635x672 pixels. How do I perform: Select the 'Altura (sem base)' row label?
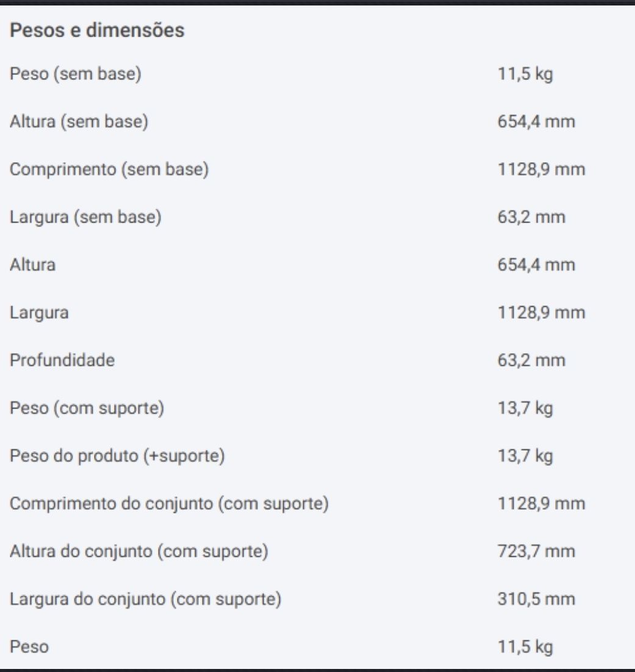[79, 121]
